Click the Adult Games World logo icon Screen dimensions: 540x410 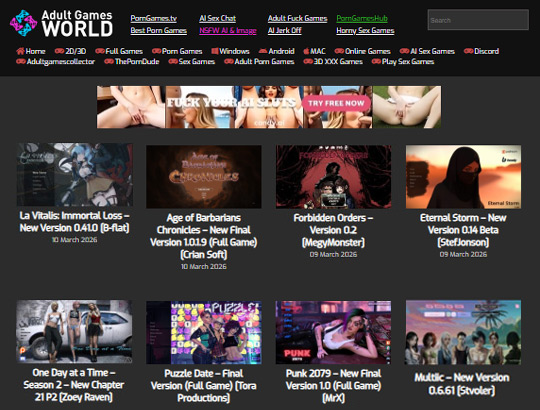tap(23, 23)
